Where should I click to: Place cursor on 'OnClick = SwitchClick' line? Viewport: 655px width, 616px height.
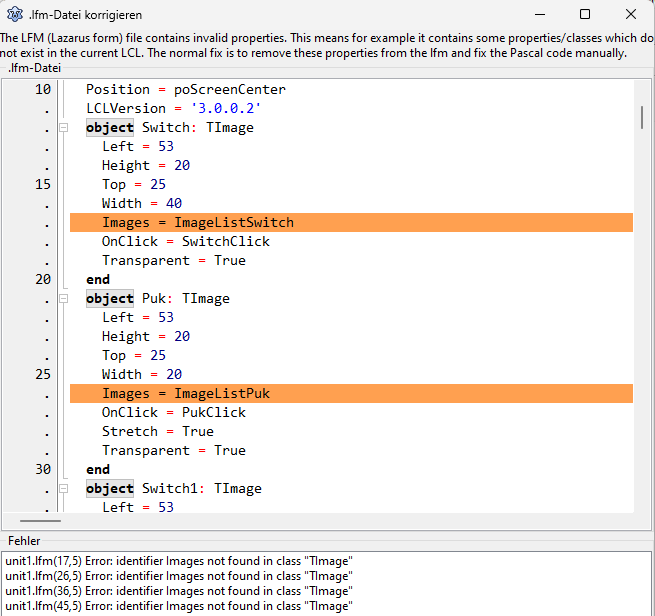(x=186, y=241)
